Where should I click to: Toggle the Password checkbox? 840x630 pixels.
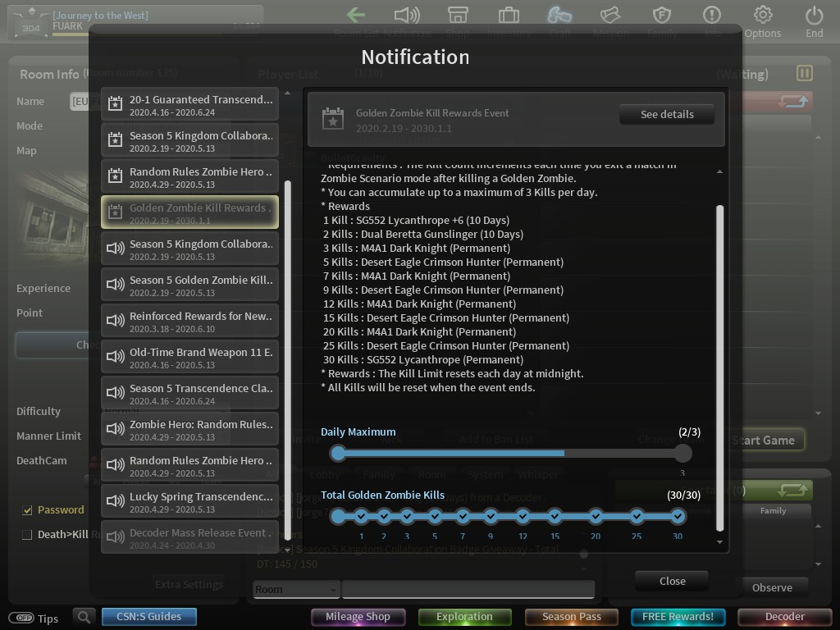pos(27,510)
